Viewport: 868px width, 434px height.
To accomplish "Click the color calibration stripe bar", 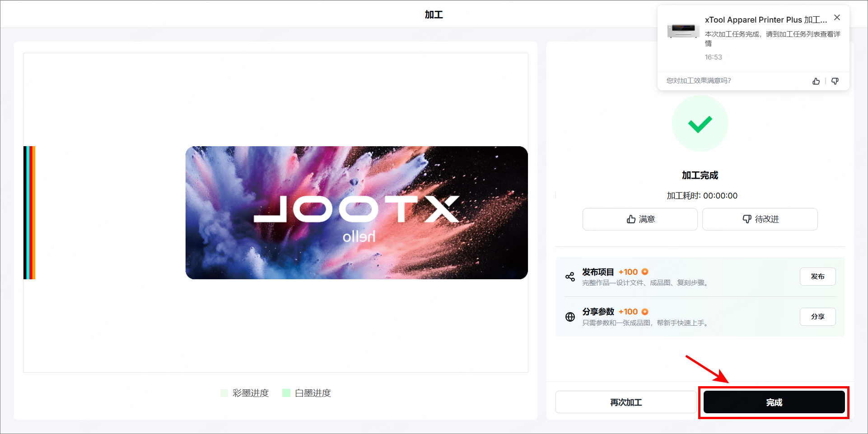I will [x=29, y=212].
